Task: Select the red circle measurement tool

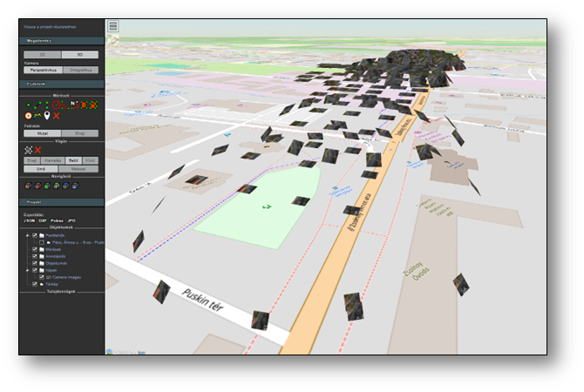Action: (x=55, y=105)
